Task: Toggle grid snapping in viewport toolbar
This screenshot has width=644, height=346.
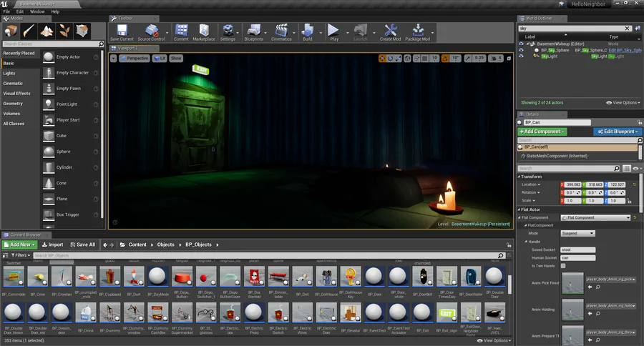Action: point(425,59)
